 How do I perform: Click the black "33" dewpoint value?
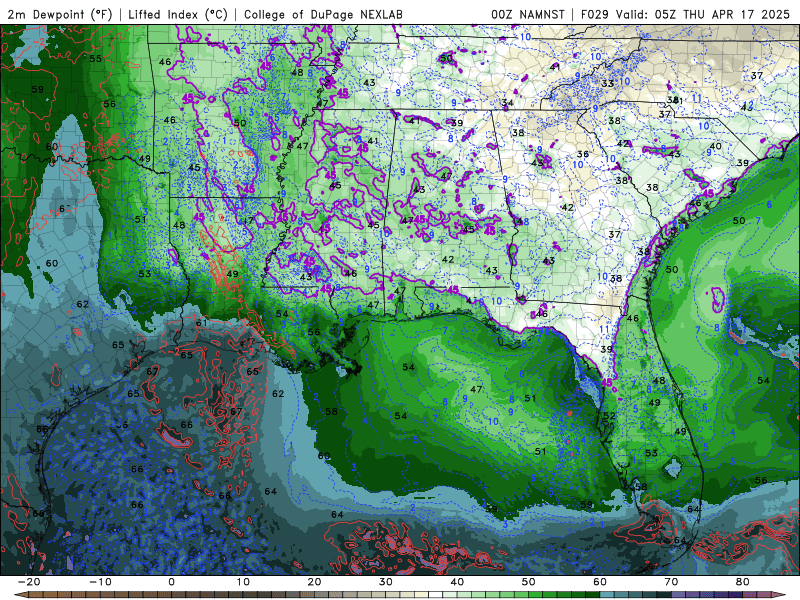pos(607,84)
